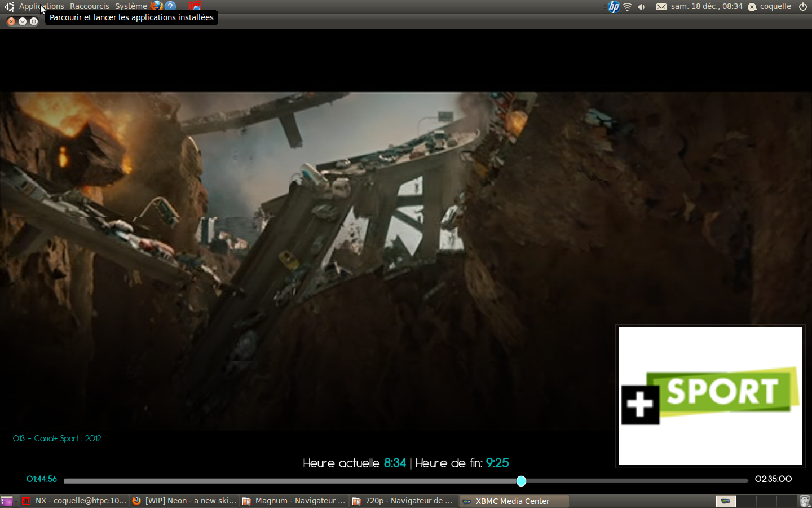Open the Ubuntu logo in the top panel
Screen dimensions: 812x508
(9, 7)
